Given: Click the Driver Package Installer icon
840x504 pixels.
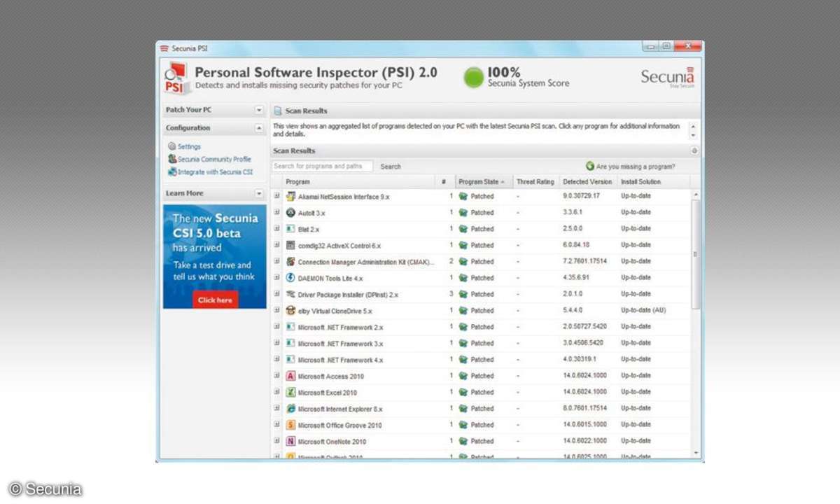Looking at the screenshot, I should (x=291, y=295).
